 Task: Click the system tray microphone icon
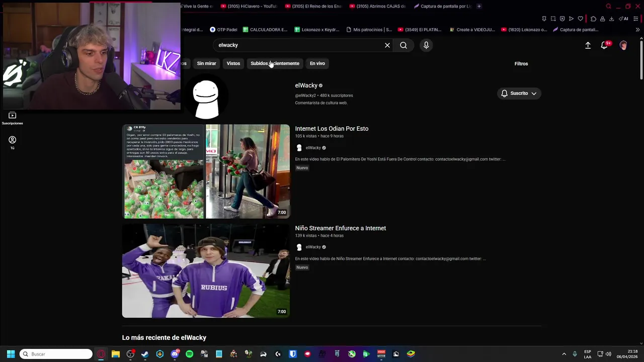click(x=575, y=354)
